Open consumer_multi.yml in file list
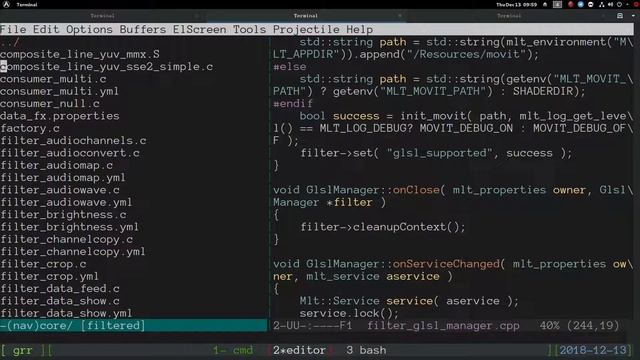Viewport: 640px width, 360px height. tap(60, 91)
